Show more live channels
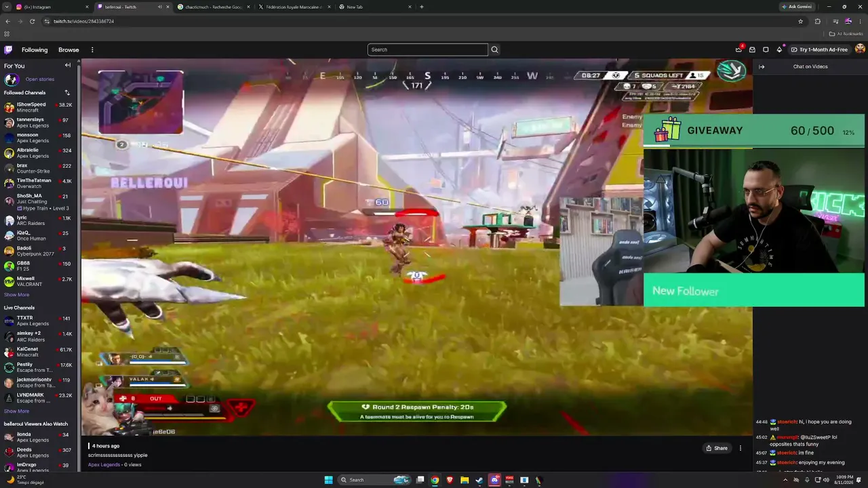The height and width of the screenshot is (488, 868). [16, 411]
